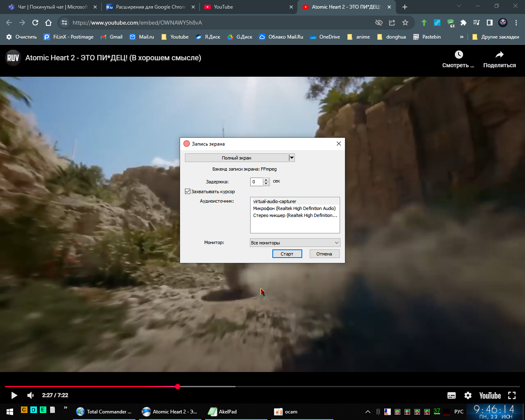Open the Другие закладки bookmarks folder

pos(495,37)
